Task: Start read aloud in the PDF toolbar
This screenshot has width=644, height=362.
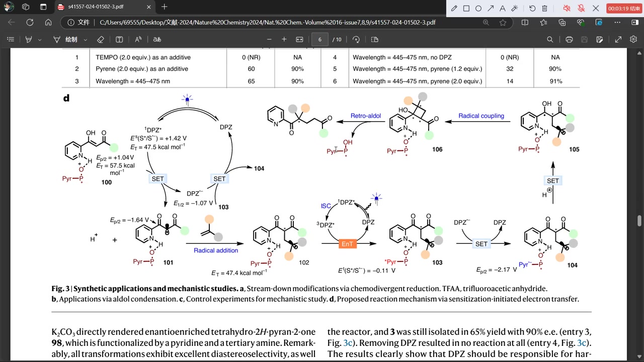Action: tap(138, 39)
